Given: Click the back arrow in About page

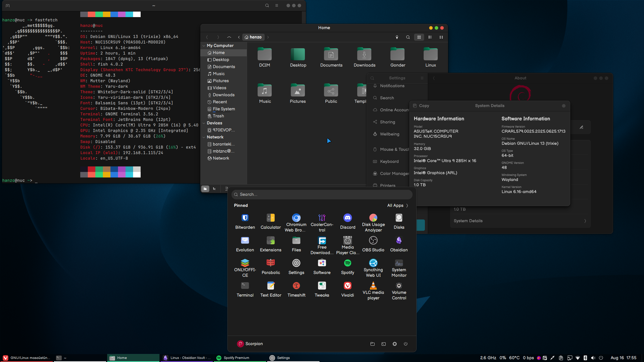Looking at the screenshot, I should pyautogui.click(x=434, y=78).
